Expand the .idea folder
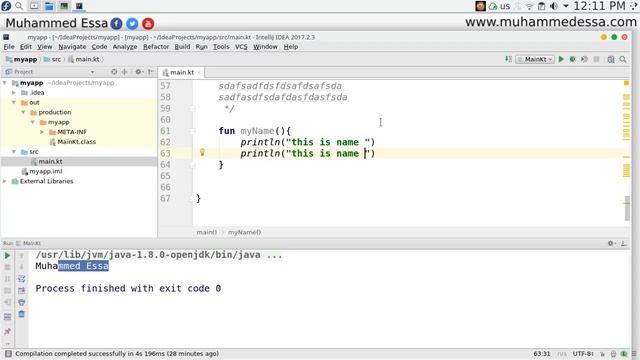The width and height of the screenshot is (640, 360). (x=14, y=93)
